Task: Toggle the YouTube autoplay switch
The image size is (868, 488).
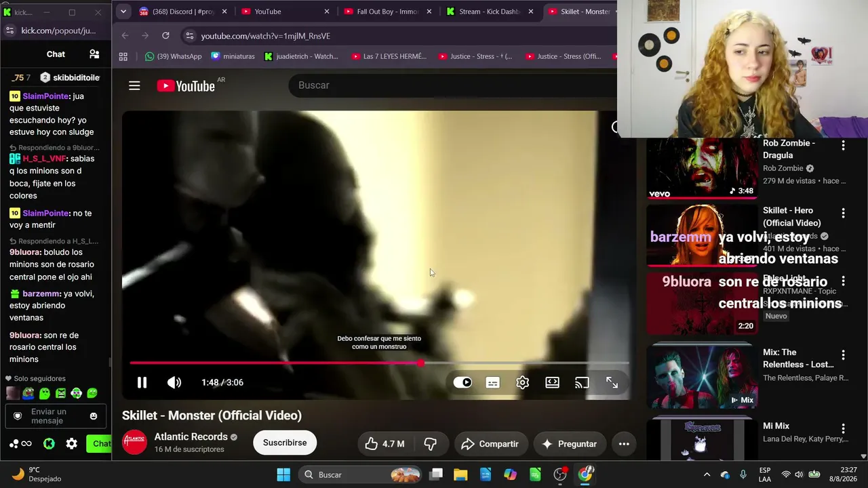Action: [x=462, y=382]
